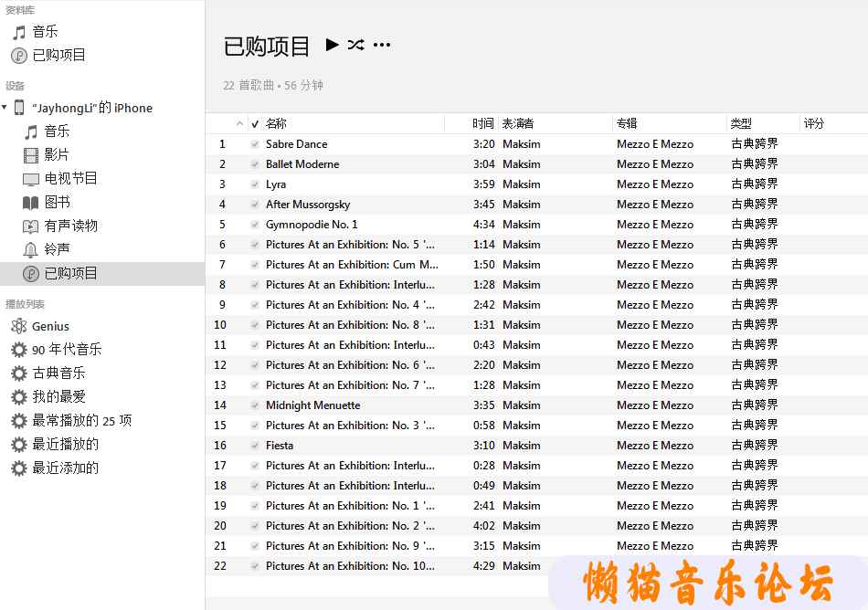The image size is (868, 610).
Task: Select the 最近添加的 playlist gear icon
Action: pyautogui.click(x=19, y=468)
